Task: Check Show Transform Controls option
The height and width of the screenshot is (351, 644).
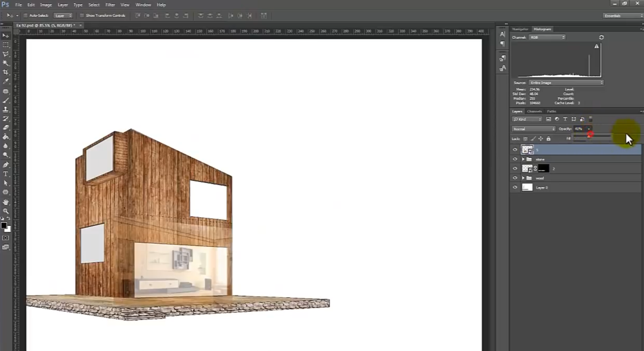Action: [82, 15]
